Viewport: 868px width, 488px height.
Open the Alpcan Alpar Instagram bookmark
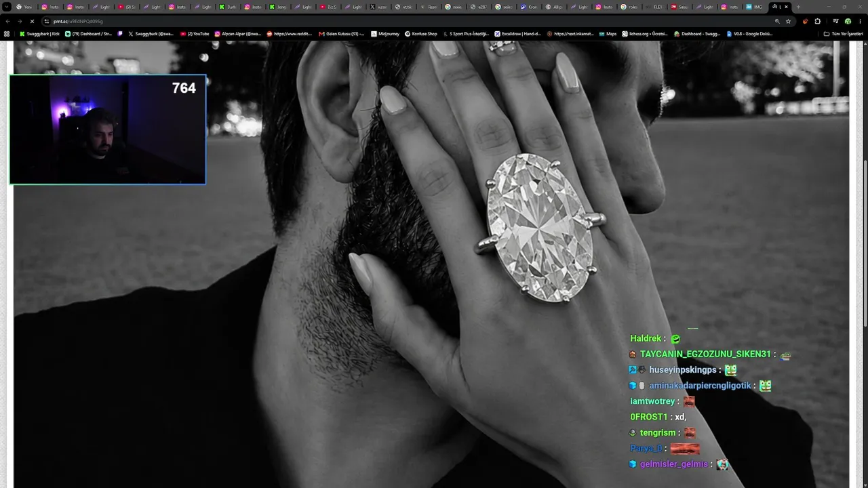coord(238,33)
